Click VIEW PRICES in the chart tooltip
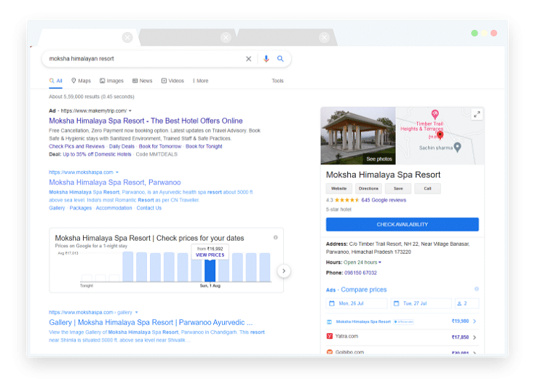This screenshot has width=535, height=392. (210, 255)
